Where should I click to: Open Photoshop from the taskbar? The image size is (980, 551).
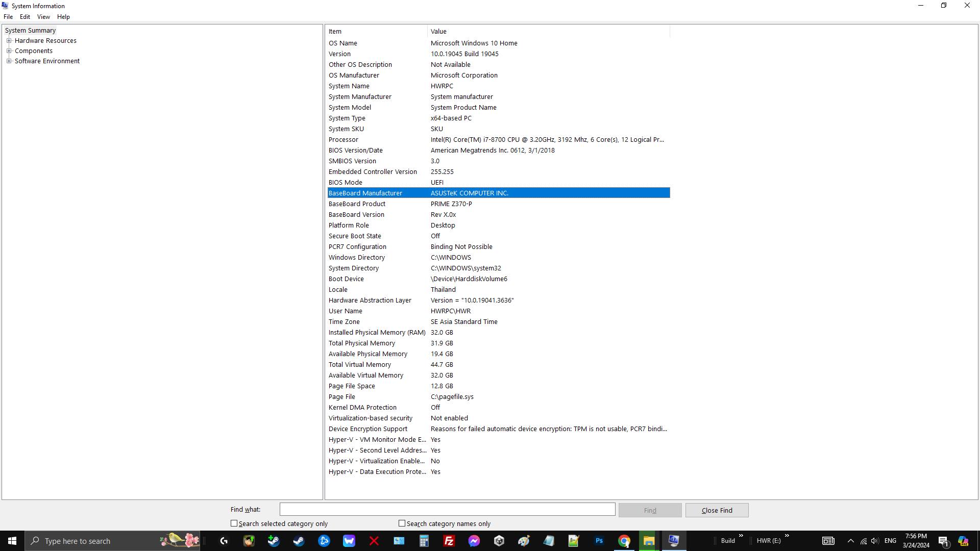pos(599,541)
